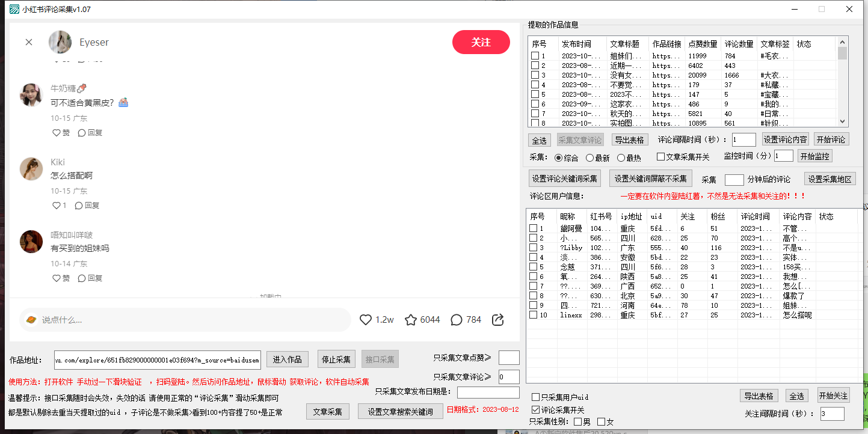Select the 综合 radio button
The height and width of the screenshot is (434, 868).
coord(559,157)
